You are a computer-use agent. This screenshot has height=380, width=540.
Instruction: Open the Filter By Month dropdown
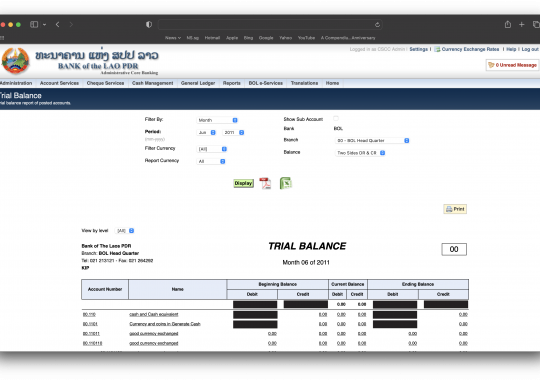click(x=217, y=120)
